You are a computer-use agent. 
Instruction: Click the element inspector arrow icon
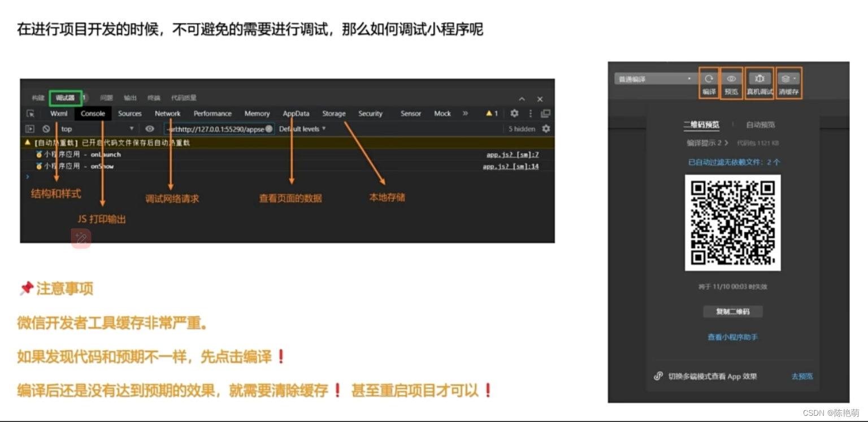[31, 114]
